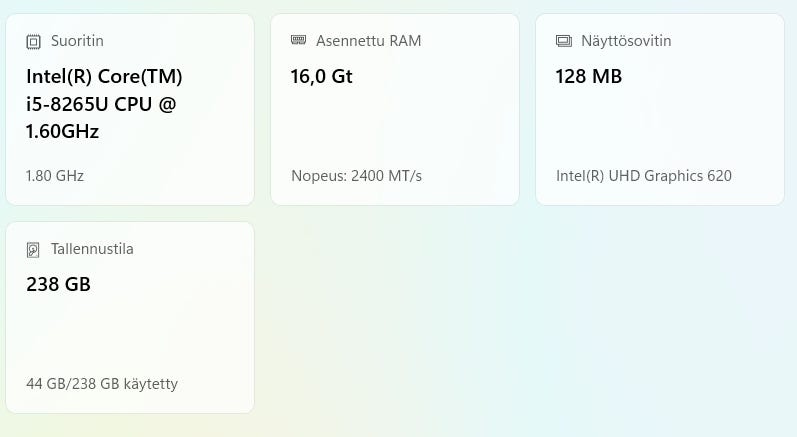Select the Suoritin card heading

point(77,41)
